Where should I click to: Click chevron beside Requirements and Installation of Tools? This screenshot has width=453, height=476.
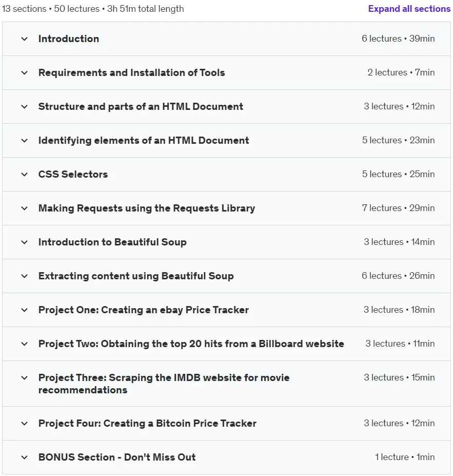(25, 73)
